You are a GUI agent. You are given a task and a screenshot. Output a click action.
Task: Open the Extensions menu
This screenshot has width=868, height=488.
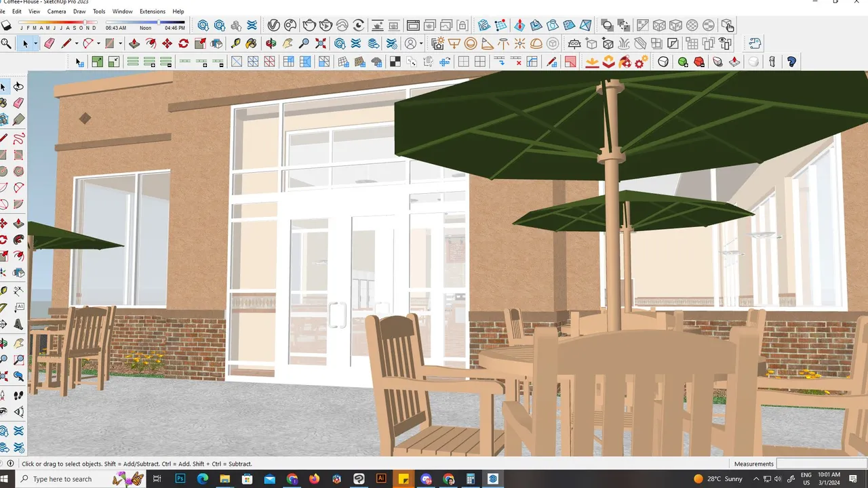152,12
